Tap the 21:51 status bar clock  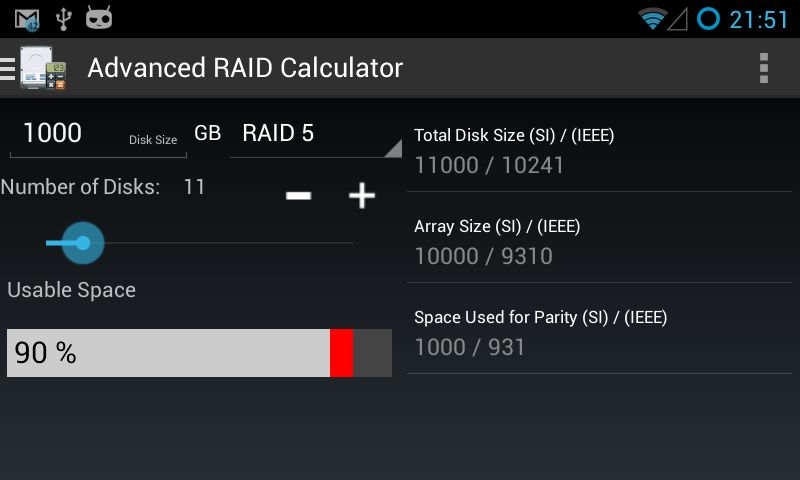[759, 19]
